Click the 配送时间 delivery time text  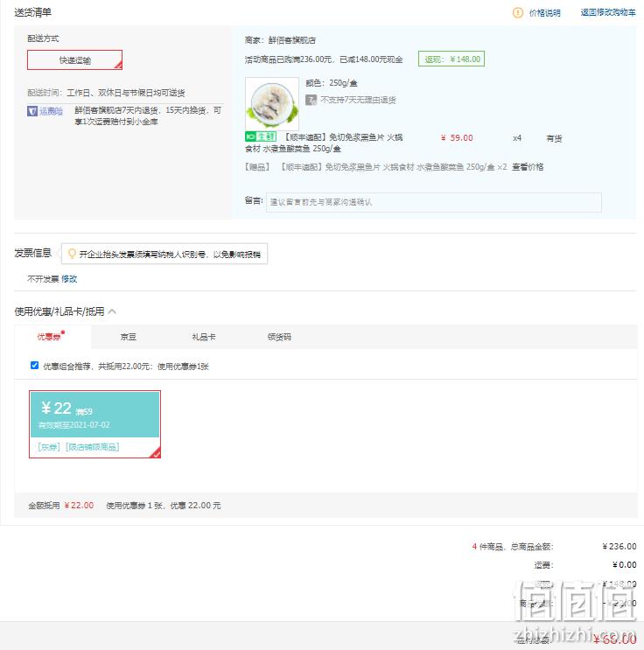click(x=106, y=93)
